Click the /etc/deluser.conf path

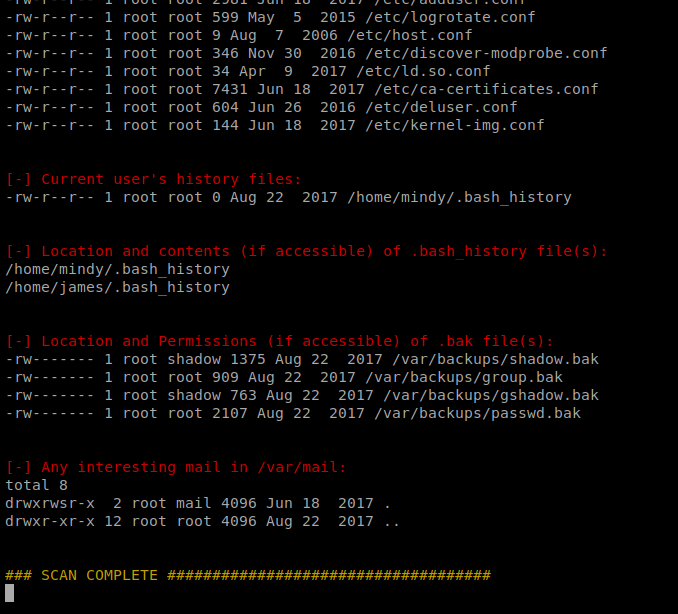[441, 107]
